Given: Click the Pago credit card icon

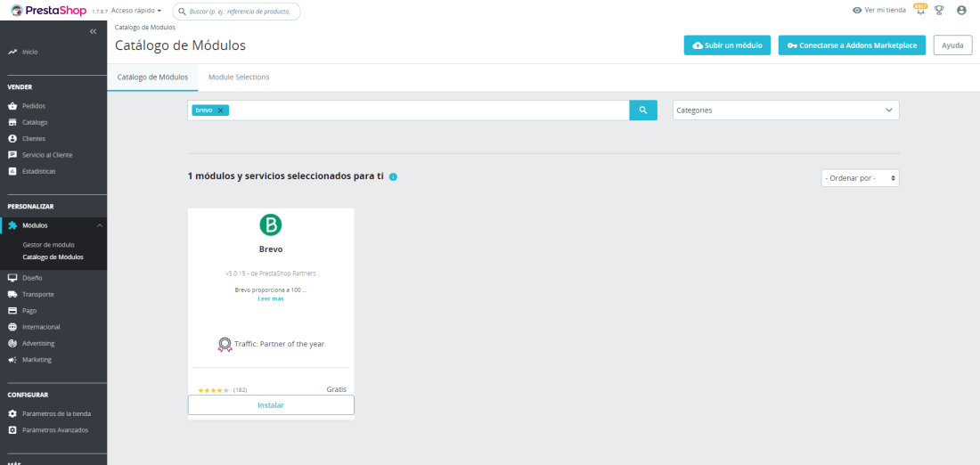Looking at the screenshot, I should pos(12,311).
